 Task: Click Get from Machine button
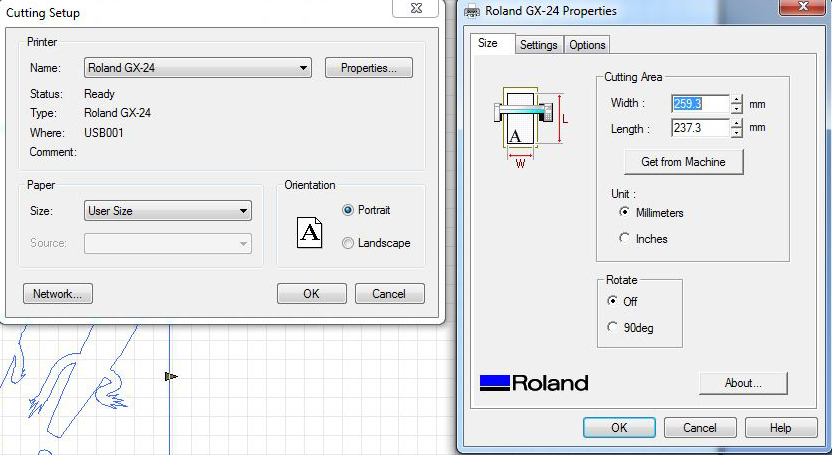tap(683, 162)
